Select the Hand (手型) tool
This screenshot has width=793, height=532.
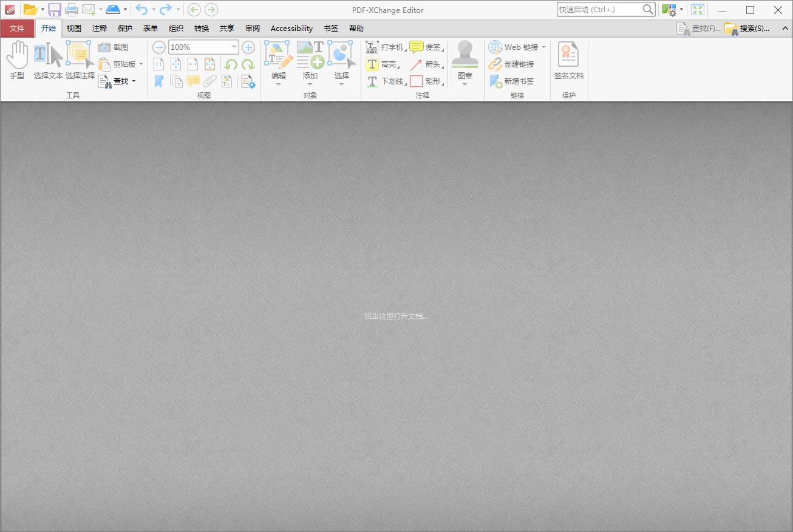(17, 61)
